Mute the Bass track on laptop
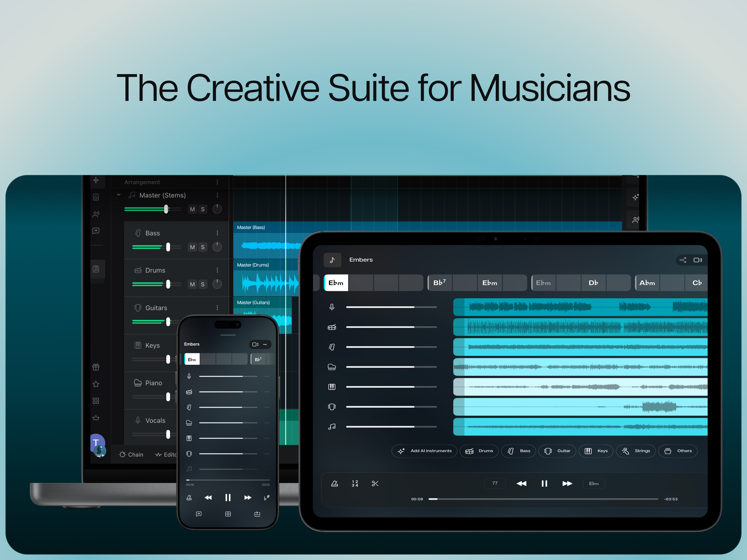This screenshot has height=560, width=747. [192, 247]
